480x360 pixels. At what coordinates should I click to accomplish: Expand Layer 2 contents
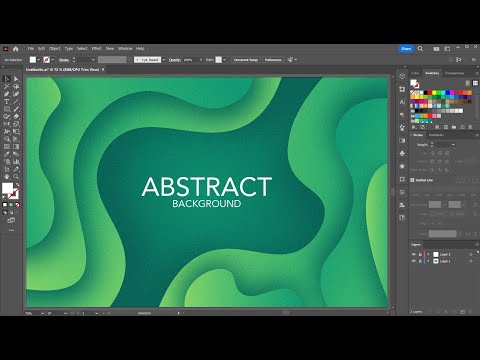(428, 254)
